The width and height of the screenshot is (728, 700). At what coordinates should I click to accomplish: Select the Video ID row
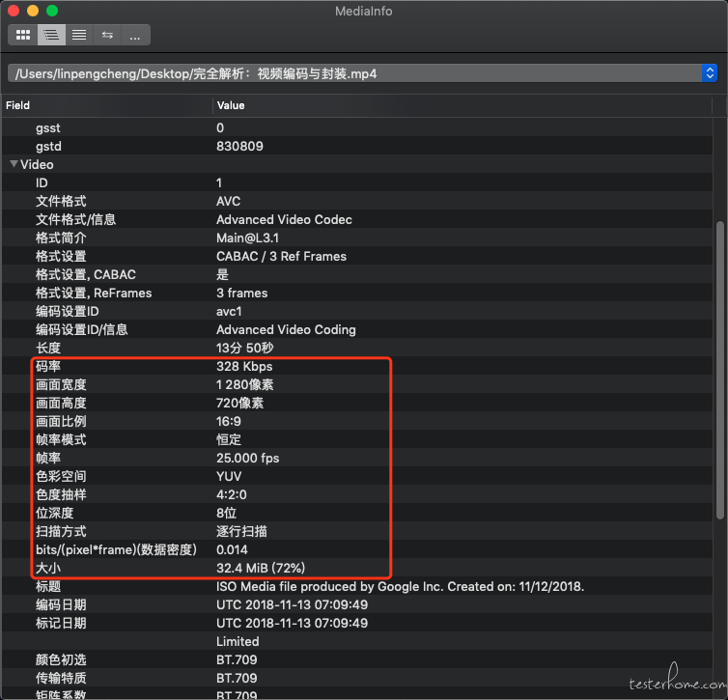(x=357, y=182)
